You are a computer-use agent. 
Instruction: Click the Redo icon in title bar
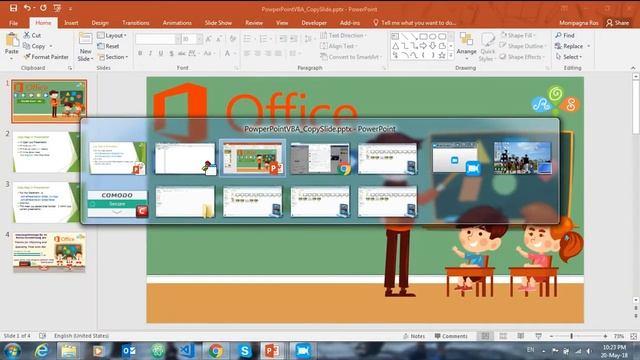click(x=43, y=8)
